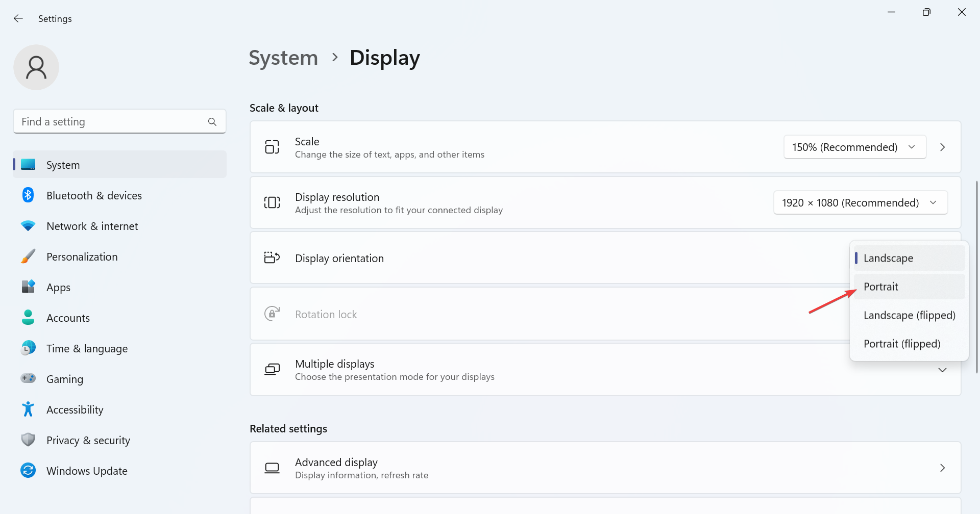Go to Bluetooth & devices label

[x=94, y=195]
